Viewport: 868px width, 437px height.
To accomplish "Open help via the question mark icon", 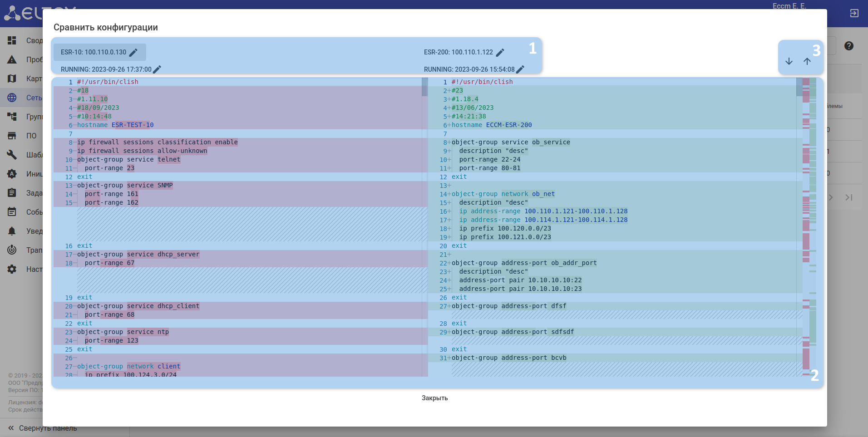I will point(848,46).
